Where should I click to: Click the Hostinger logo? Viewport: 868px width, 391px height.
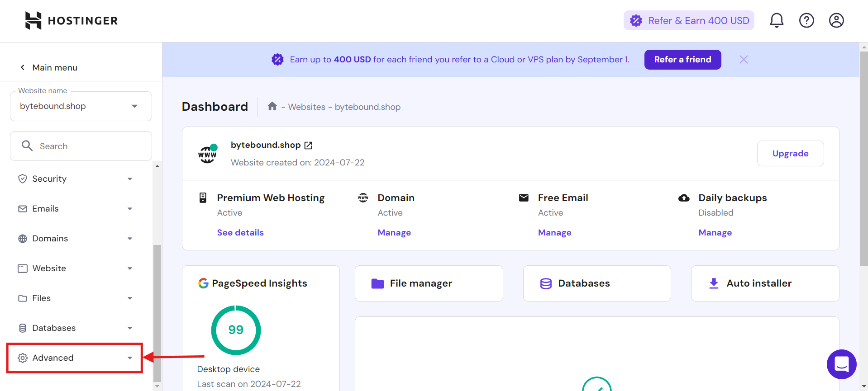click(71, 20)
